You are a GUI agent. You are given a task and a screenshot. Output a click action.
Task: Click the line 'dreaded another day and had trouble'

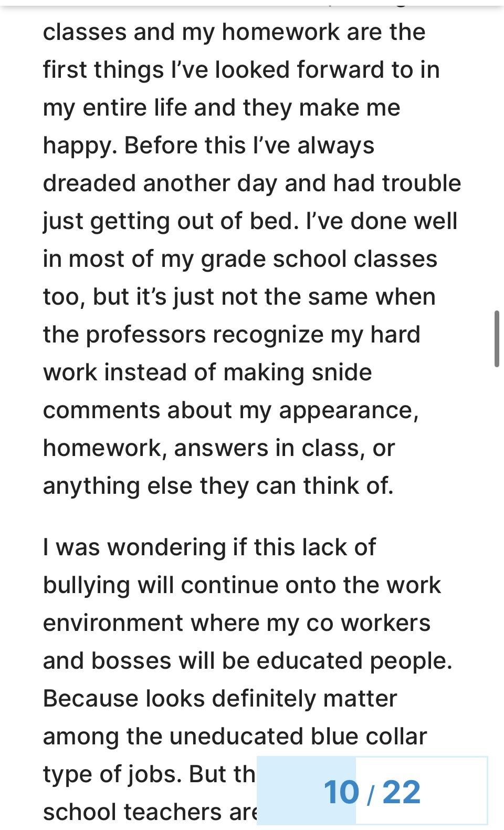tap(251, 183)
